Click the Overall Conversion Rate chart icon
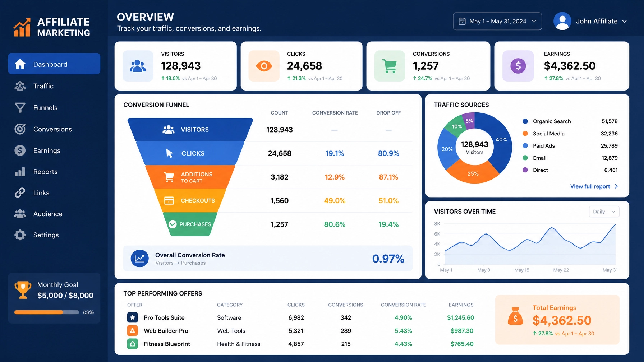This screenshot has width=644, height=362. coord(140,259)
